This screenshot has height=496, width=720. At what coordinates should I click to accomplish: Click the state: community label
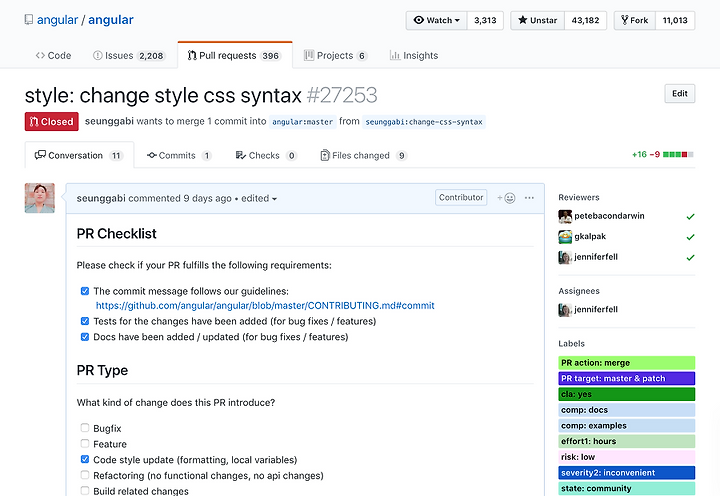click(x=626, y=488)
